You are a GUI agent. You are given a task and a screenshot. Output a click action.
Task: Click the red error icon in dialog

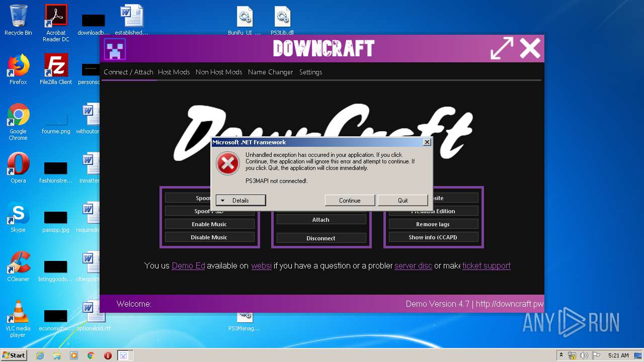tap(228, 164)
